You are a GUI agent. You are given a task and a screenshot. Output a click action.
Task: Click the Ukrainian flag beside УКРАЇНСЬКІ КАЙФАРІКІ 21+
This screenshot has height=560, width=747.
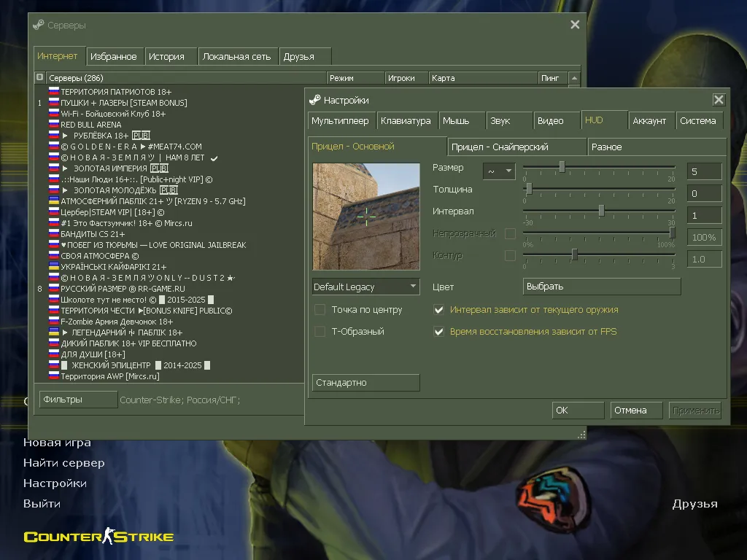53,267
